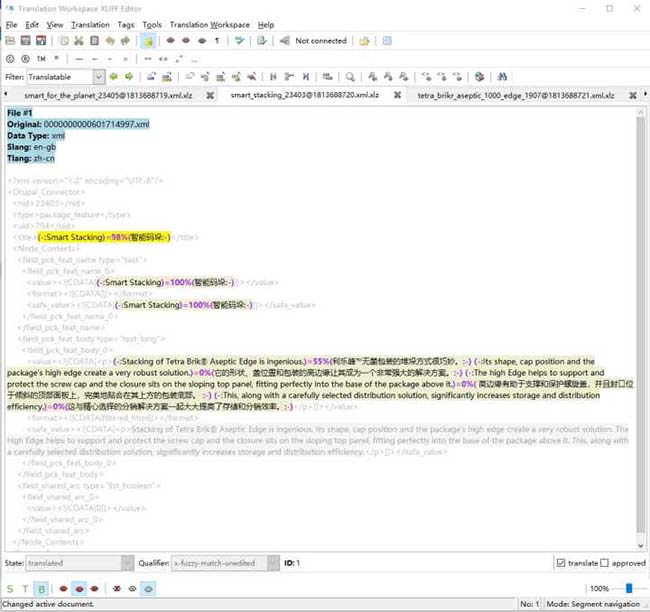Click the Not connected status button
Viewport: 650px width, 612px height.
319,41
